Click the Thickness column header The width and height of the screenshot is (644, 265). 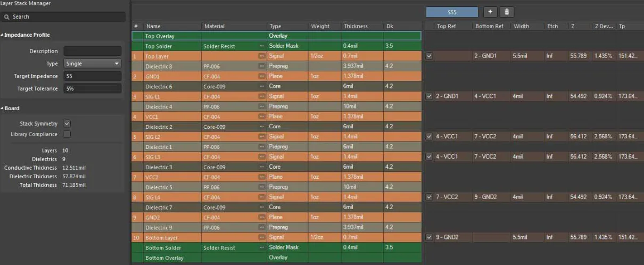tap(356, 26)
